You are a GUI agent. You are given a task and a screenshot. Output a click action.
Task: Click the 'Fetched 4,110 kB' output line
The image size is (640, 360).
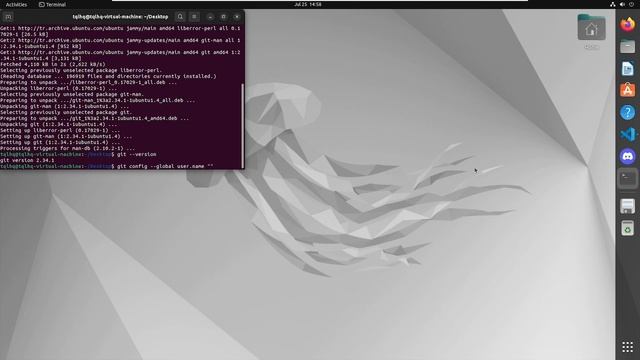tap(53, 64)
